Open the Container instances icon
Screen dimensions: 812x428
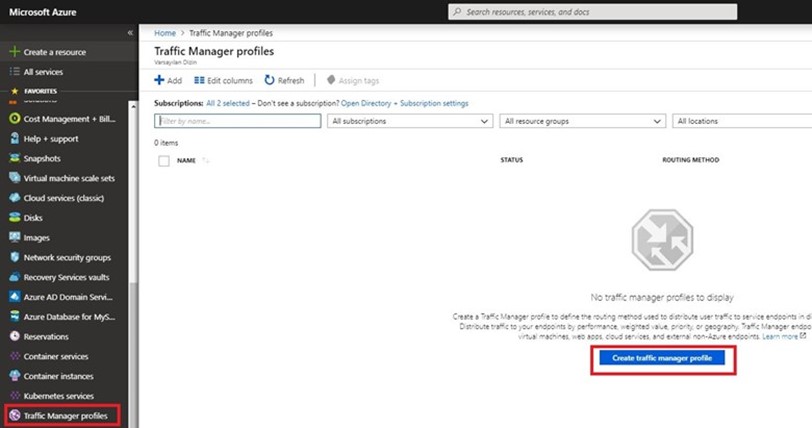tap(14, 376)
